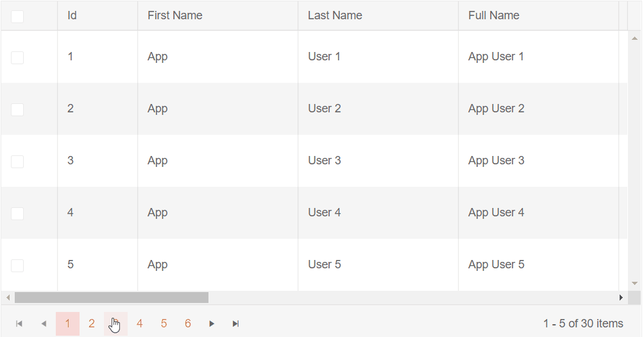Click the horizontal scrollbar left arrow
This screenshot has height=337, width=644.
point(8,298)
